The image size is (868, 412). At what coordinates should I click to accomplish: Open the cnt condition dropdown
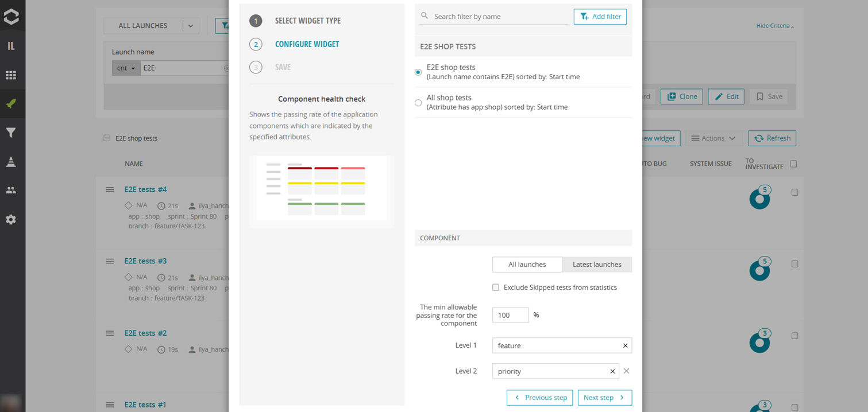[126, 68]
